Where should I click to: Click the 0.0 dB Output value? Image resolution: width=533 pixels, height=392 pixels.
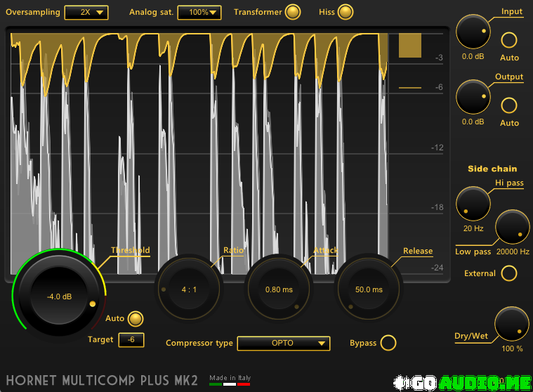473,122
